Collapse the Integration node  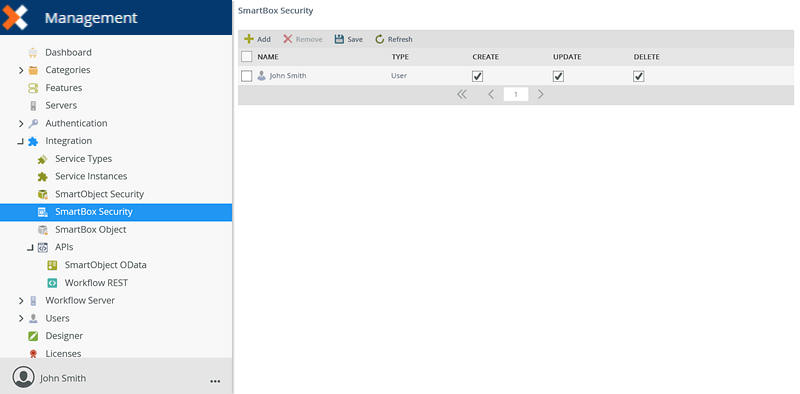[21, 142]
